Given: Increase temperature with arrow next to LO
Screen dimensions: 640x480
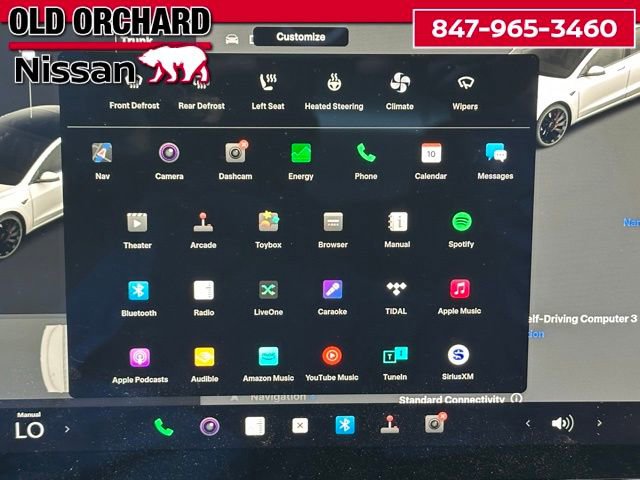Looking at the screenshot, I should coord(67,429).
